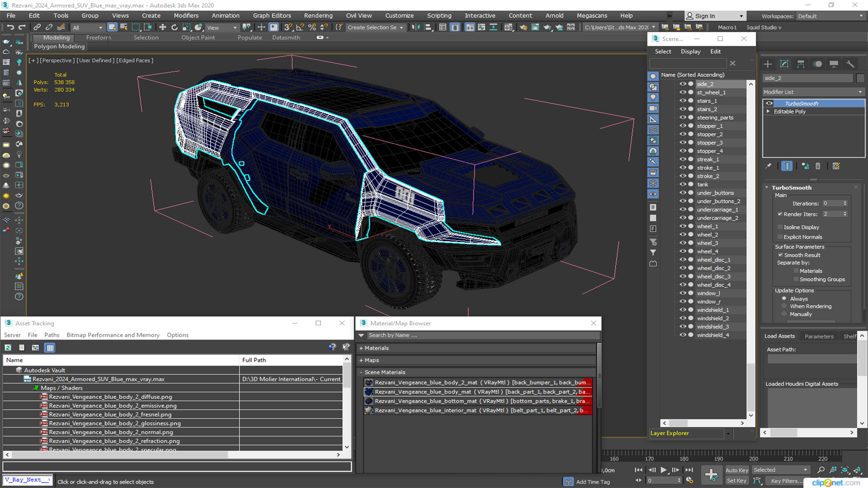Click the Mirror tool icon
This screenshot has height=488, width=868.
tap(415, 28)
